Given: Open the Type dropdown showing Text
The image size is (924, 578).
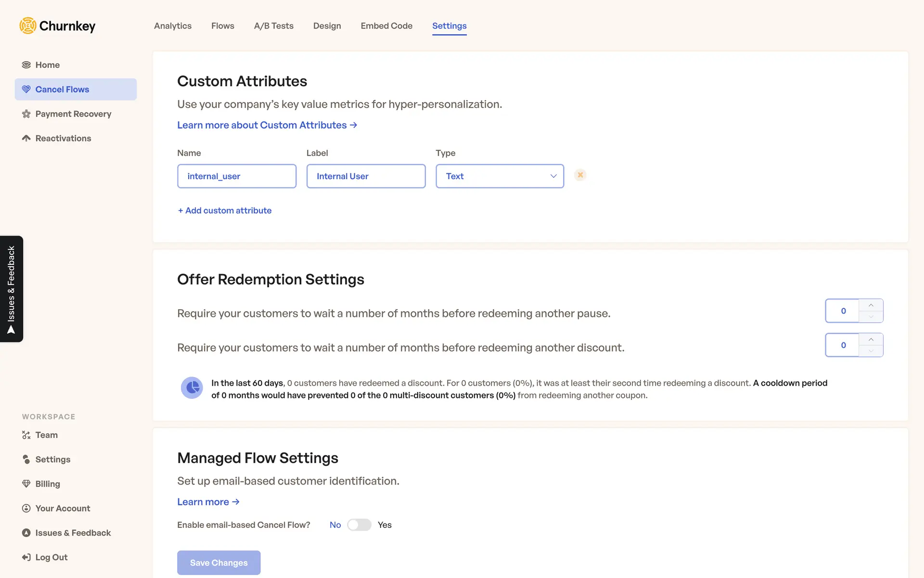Looking at the screenshot, I should pyautogui.click(x=500, y=176).
